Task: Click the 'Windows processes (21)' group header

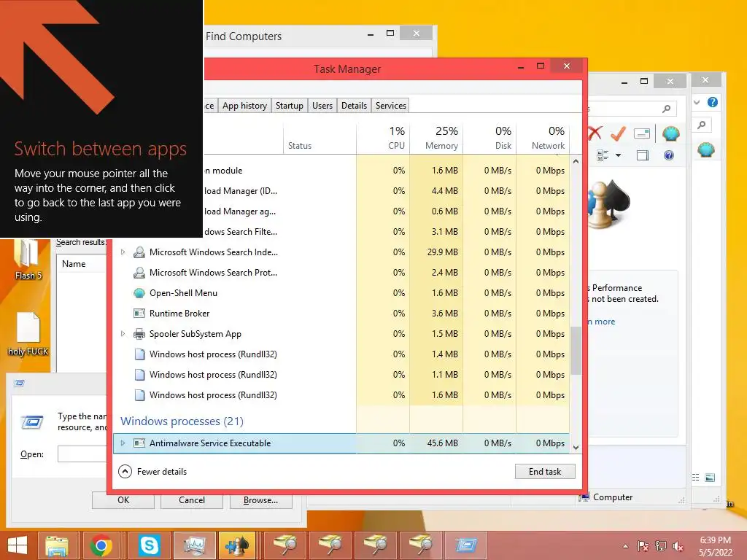Action: click(182, 421)
